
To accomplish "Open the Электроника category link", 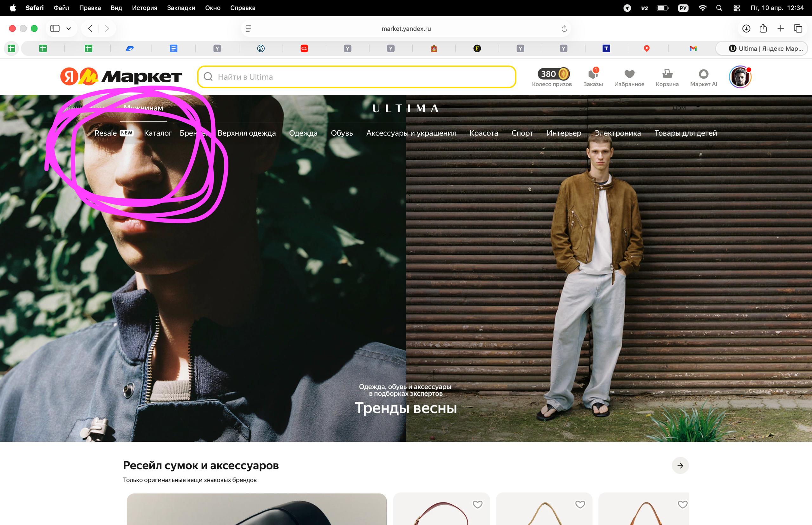I will [618, 133].
